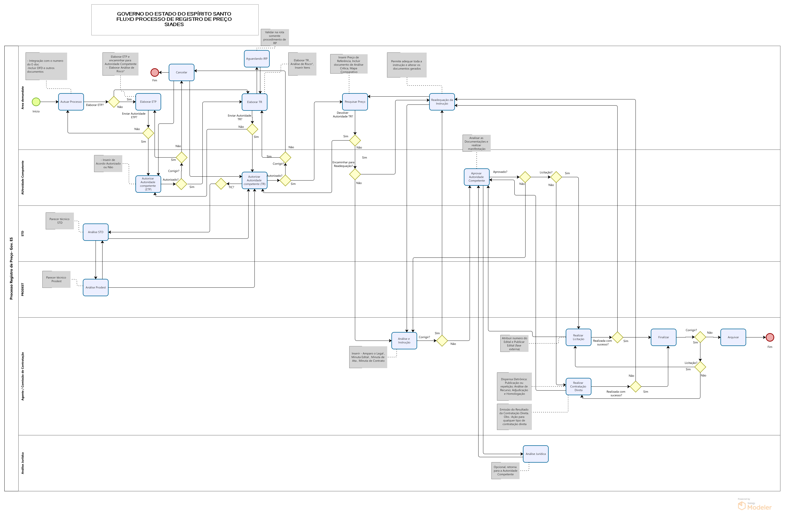The width and height of the screenshot is (787, 532).
Task: Select the Enviar Autoridade ETP? gateway
Action: (x=148, y=133)
